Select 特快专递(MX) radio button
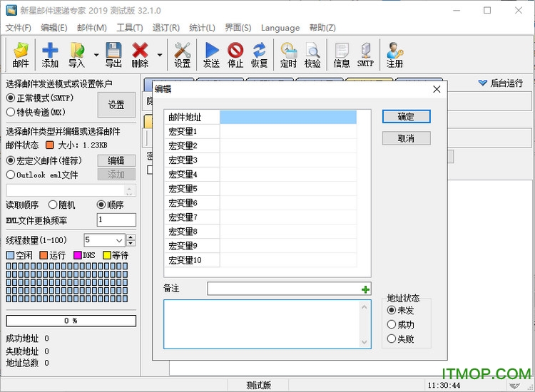 [x=11, y=112]
